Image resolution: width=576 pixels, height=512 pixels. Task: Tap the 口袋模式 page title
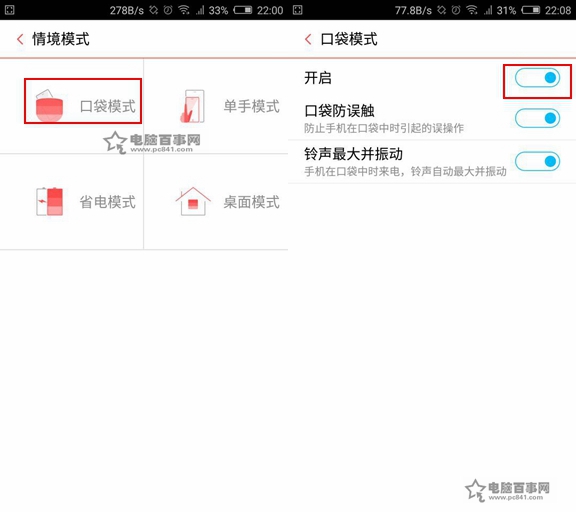tap(349, 39)
